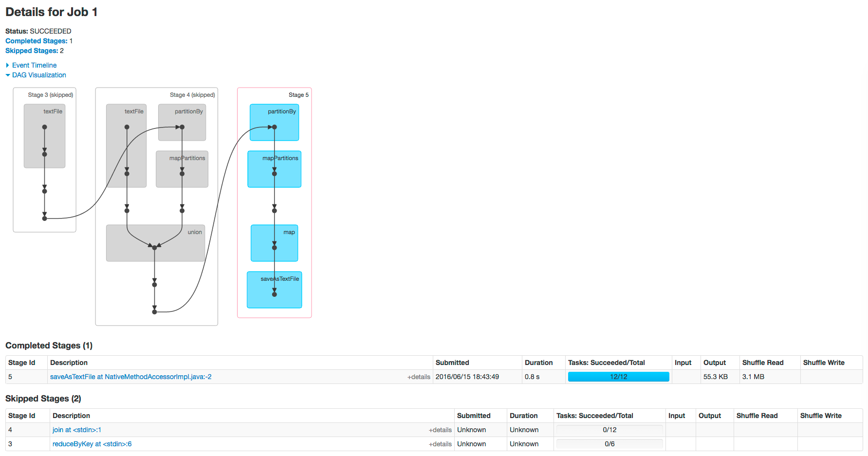This screenshot has width=868, height=456.
Task: Select the blue map node in Stage 5
Action: click(274, 243)
